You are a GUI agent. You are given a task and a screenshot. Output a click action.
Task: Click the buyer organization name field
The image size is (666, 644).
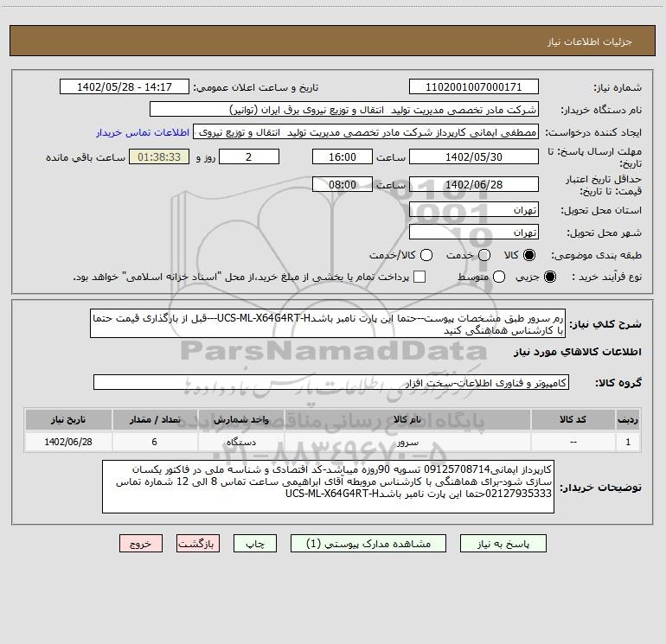(344, 110)
